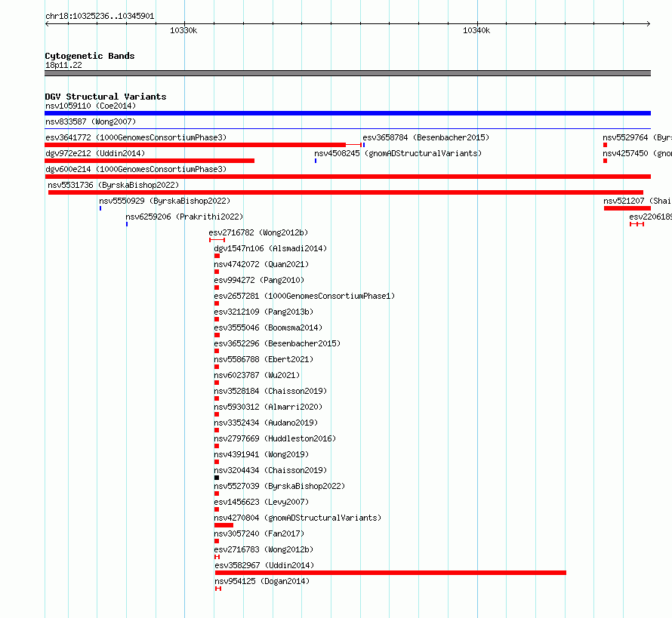This screenshot has width=672, height=618.
Task: Select nsv5531736 (ByrskaBishop2022) label
Action: [113, 185]
